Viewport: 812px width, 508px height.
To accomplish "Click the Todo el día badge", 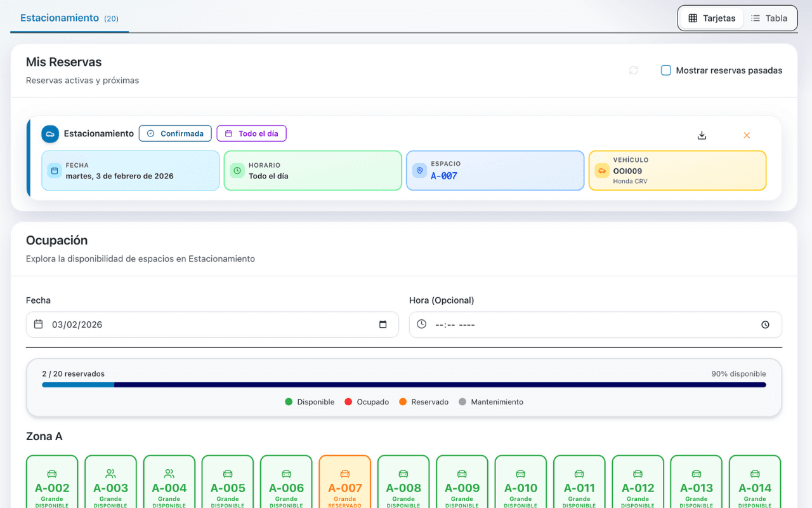I will (251, 133).
